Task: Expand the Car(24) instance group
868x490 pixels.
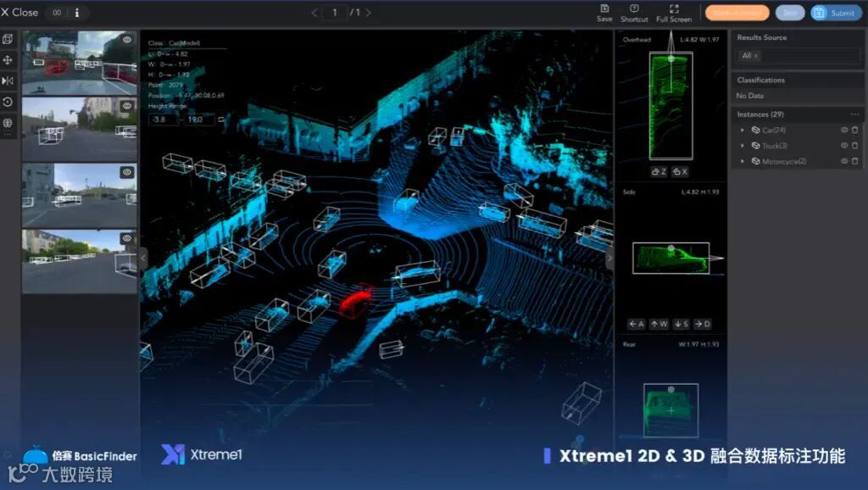Action: pyautogui.click(x=743, y=130)
